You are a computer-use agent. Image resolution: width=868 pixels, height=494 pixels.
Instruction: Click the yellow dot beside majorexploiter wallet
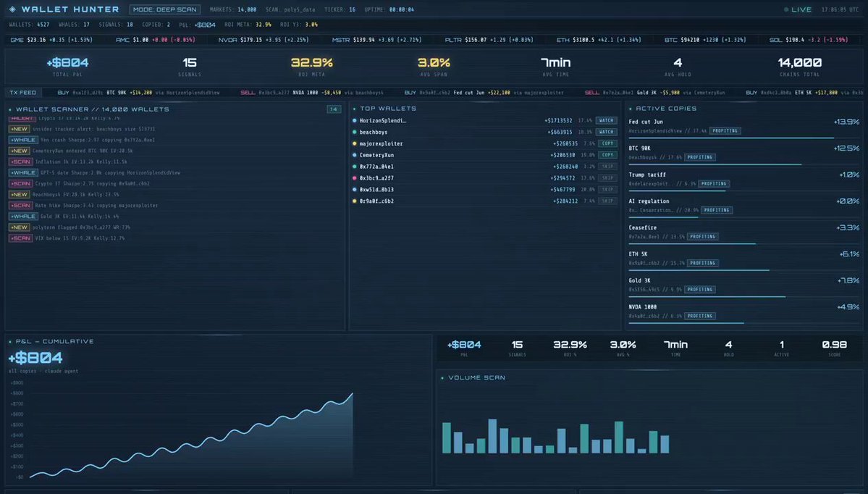(x=354, y=143)
